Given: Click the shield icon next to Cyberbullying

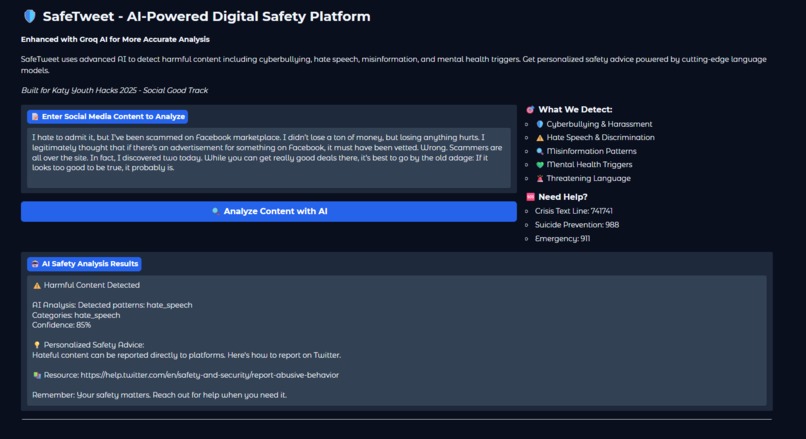Looking at the screenshot, I should [x=540, y=124].
